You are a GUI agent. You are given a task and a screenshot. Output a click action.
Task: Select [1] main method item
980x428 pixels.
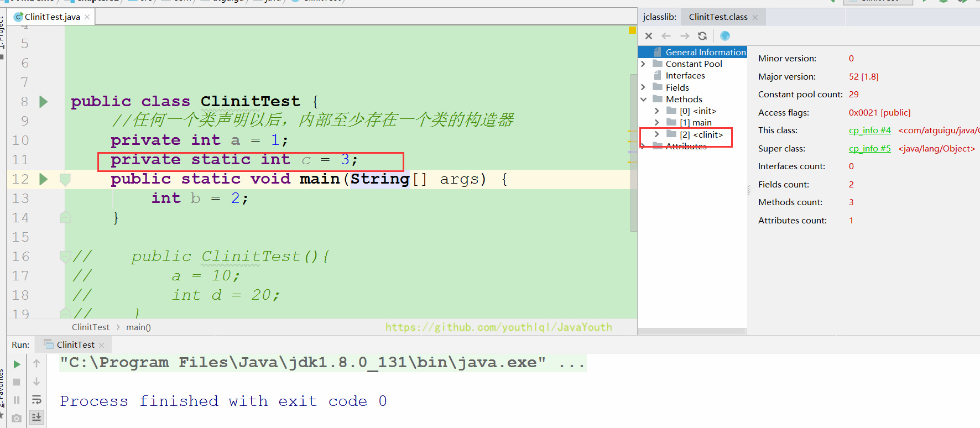[696, 123]
